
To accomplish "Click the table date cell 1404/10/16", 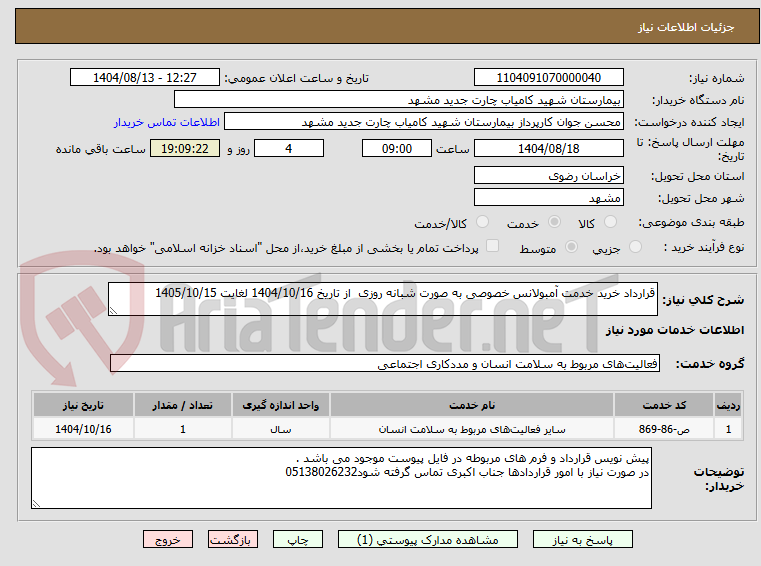I will (x=83, y=429).
